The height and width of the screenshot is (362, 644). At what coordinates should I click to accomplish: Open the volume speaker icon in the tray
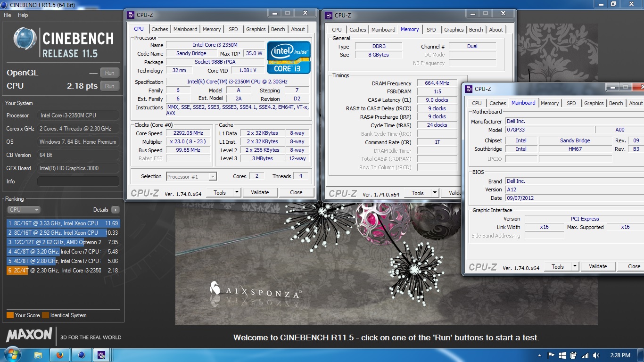[596, 355]
